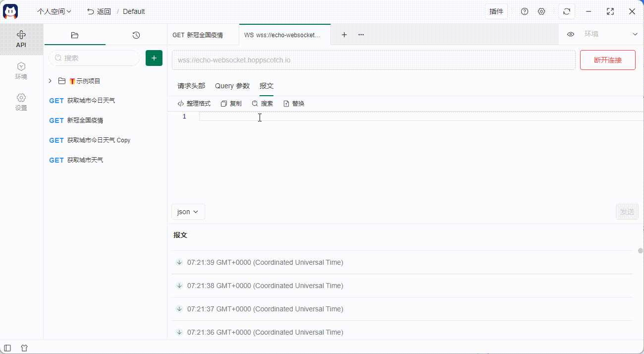The height and width of the screenshot is (354, 644).
Task: Click the 返回 back button
Action: [99, 11]
